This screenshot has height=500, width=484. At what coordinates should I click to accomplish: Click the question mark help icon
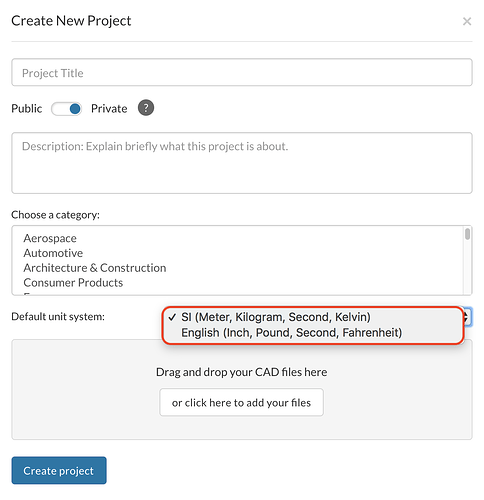point(146,108)
